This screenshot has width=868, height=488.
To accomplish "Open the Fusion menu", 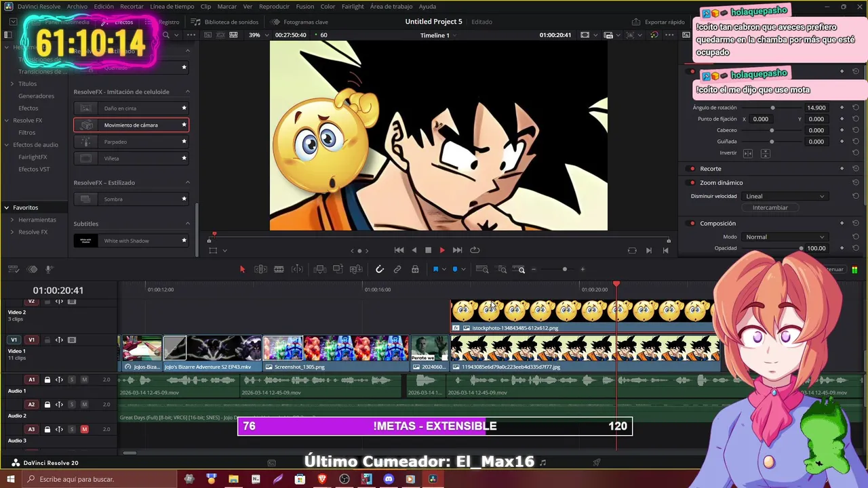I will click(304, 6).
